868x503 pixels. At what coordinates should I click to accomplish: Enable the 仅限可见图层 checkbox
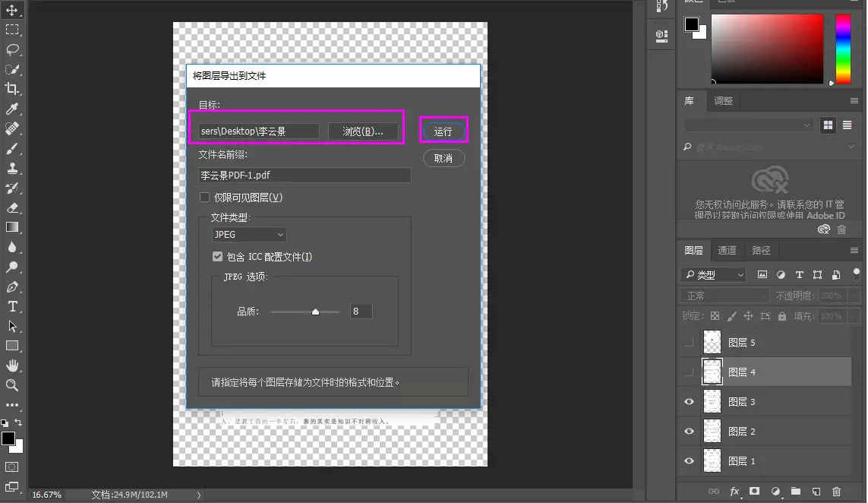205,198
